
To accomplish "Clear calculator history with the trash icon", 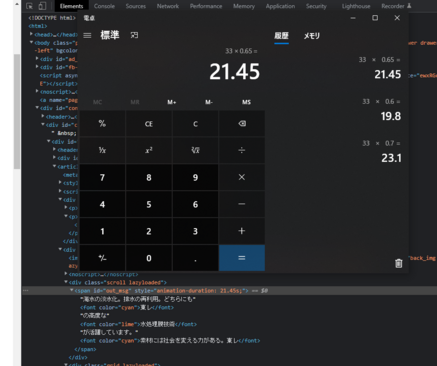I will click(398, 263).
